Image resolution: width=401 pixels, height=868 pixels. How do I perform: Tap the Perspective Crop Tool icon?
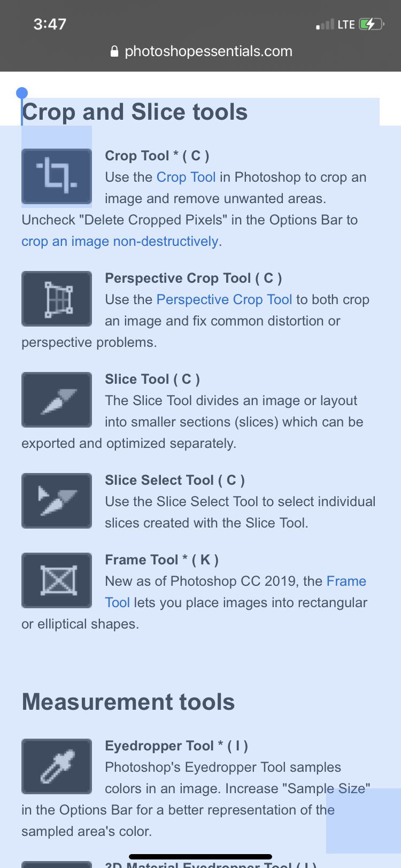pyautogui.click(x=57, y=299)
